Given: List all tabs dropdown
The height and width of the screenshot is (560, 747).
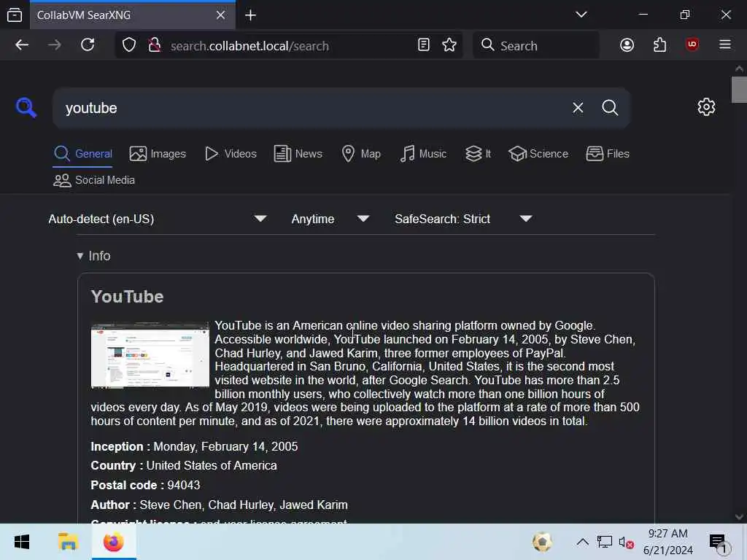Looking at the screenshot, I should click(x=581, y=15).
